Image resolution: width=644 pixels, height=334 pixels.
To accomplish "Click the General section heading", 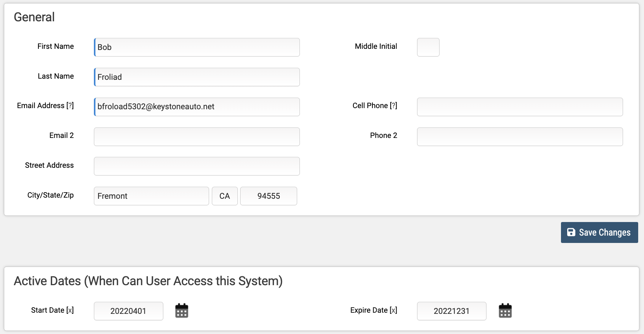I will click(x=34, y=17).
